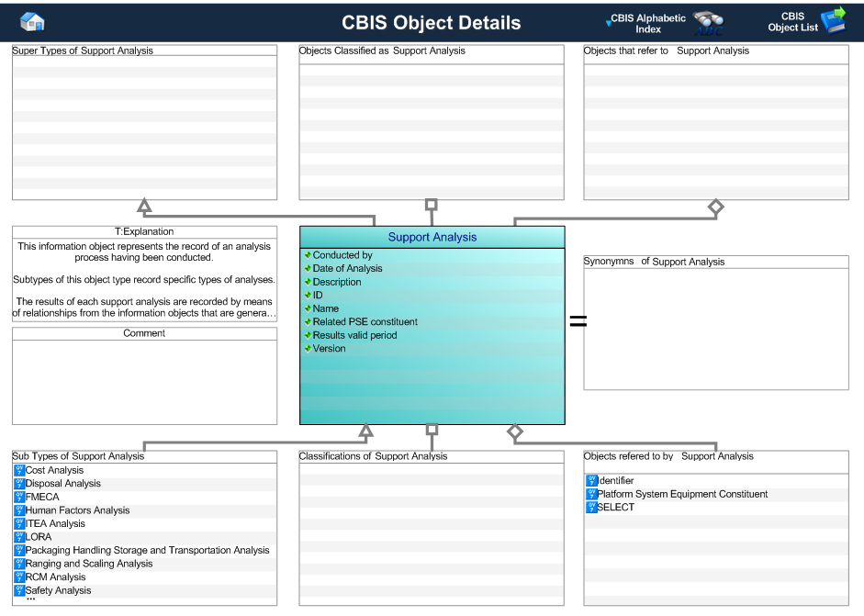This screenshot has width=864, height=616.
Task: Open the Identifier referenced object
Action: [615, 480]
